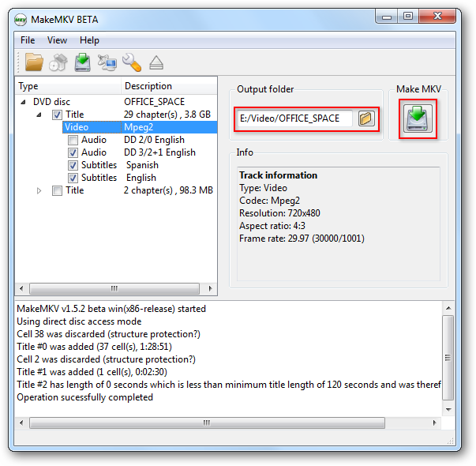Image resolution: width=476 pixels, height=466 pixels.
Task: Click the Save to hard drive toolbar icon
Action: click(x=83, y=62)
